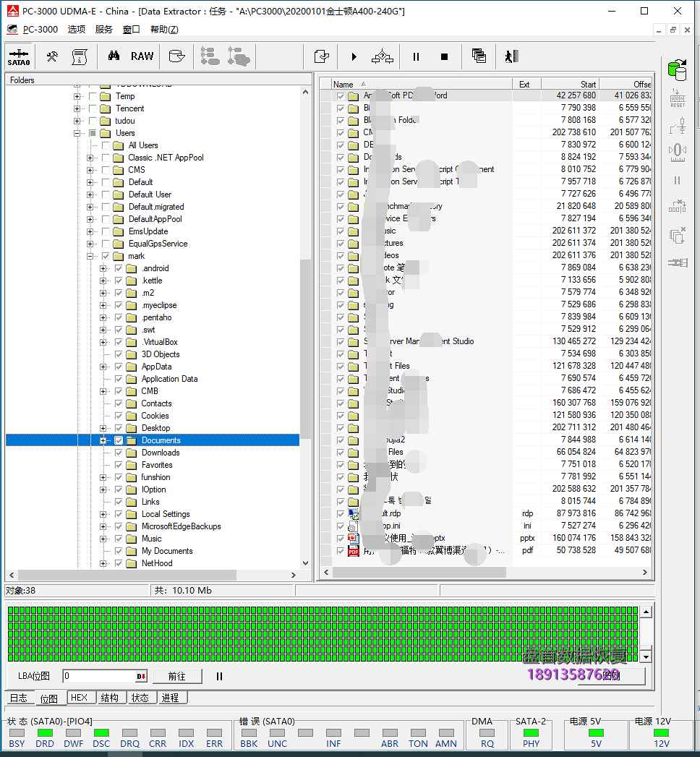Image resolution: width=700 pixels, height=757 pixels.
Task: Click the pptx file icon in the list
Action: pyautogui.click(x=354, y=539)
